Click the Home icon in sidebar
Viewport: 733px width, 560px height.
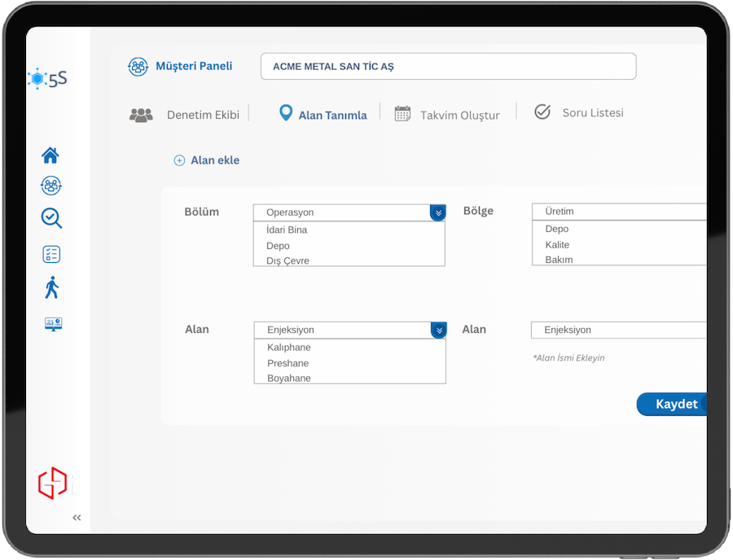pos(50,155)
